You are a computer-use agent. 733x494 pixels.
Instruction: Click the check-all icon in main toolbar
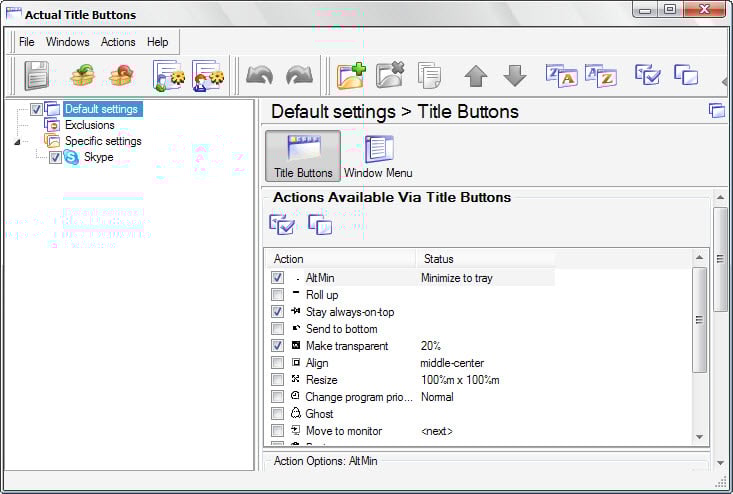[647, 75]
